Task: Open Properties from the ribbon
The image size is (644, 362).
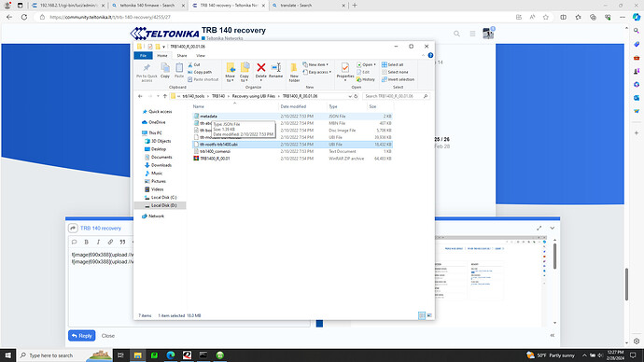Action: [345, 70]
